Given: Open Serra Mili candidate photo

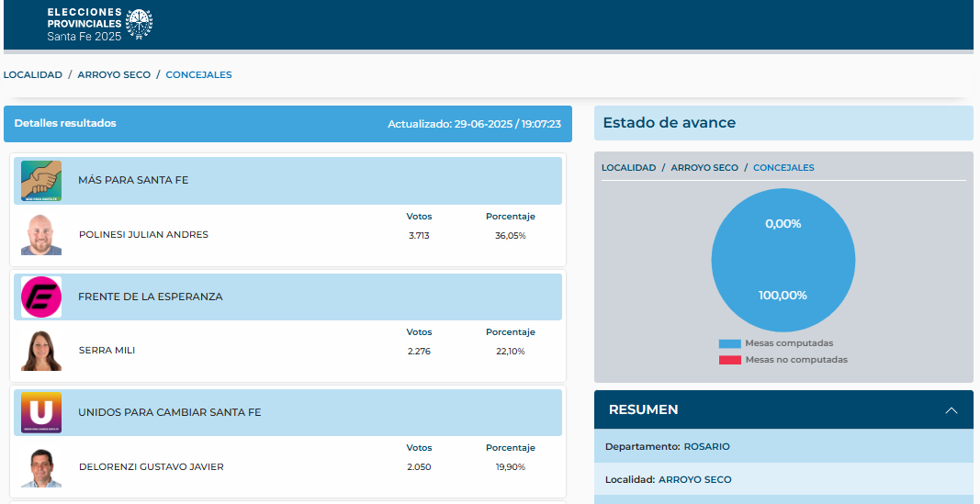Looking at the screenshot, I should tap(41, 351).
